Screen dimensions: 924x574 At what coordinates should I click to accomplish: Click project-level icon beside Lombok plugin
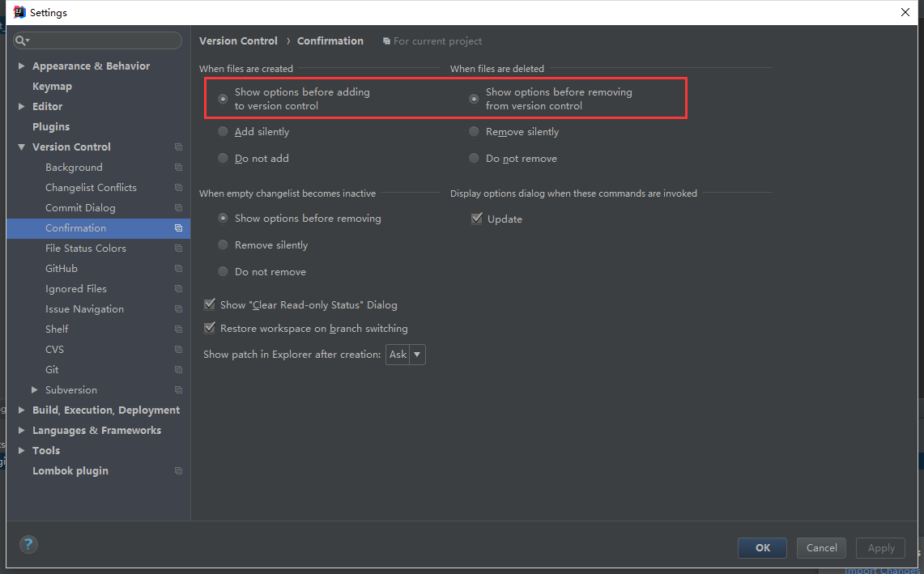tap(178, 471)
